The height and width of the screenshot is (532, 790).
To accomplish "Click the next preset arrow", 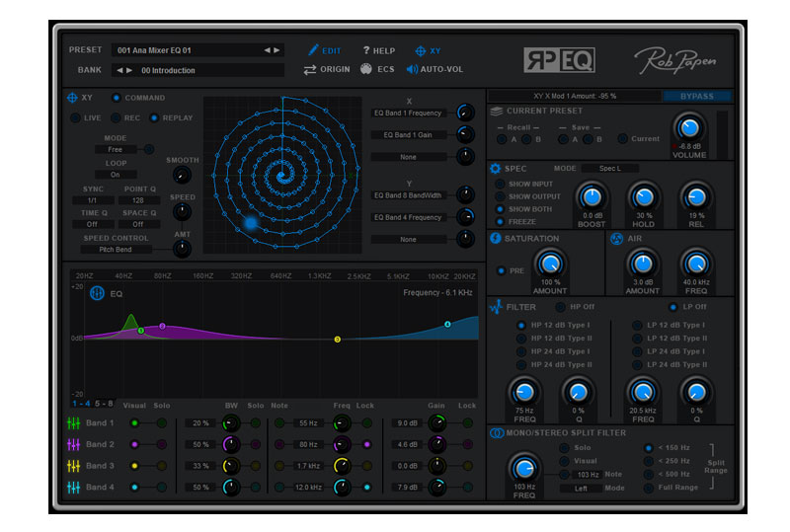I will coord(277,50).
